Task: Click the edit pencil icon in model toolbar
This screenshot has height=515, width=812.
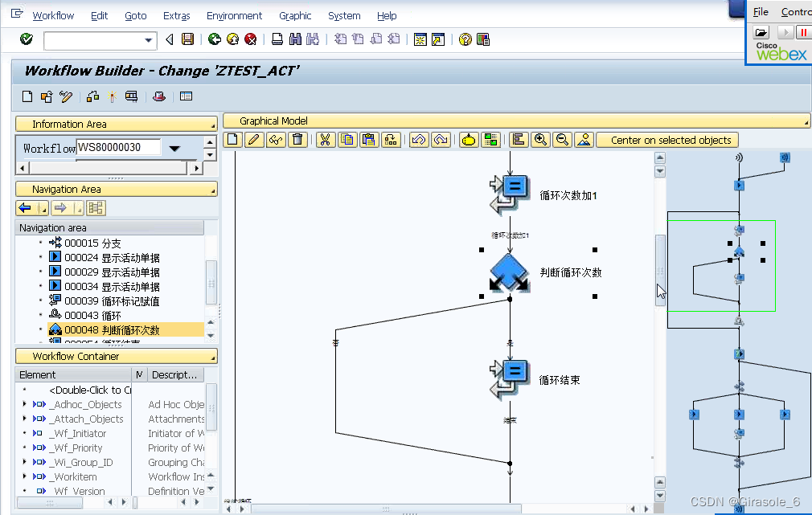Action: tap(254, 140)
